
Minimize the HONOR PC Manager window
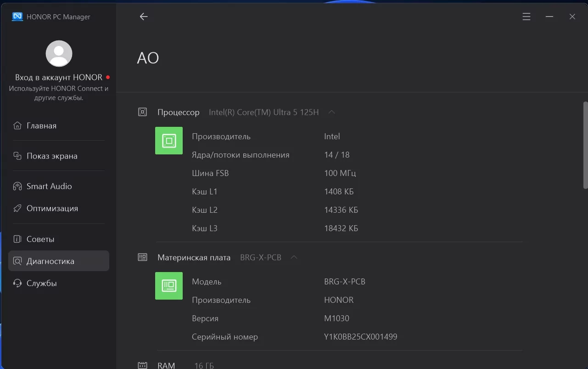coord(549,17)
